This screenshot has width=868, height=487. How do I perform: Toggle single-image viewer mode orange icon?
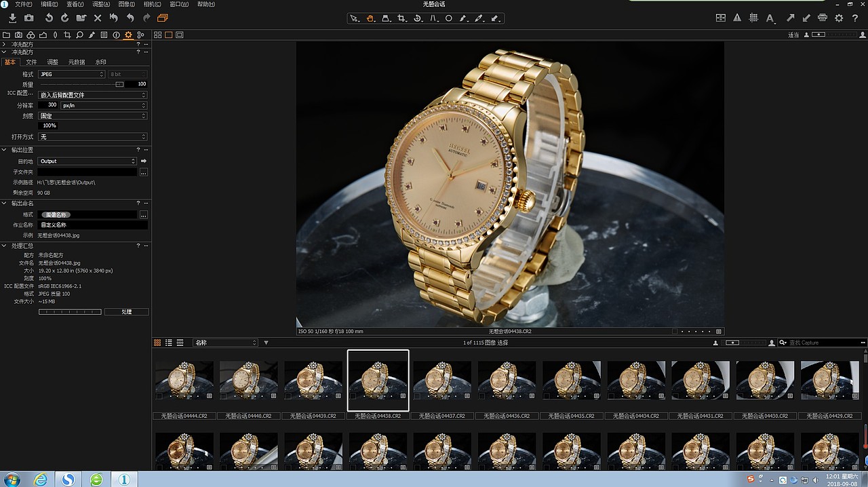(169, 35)
